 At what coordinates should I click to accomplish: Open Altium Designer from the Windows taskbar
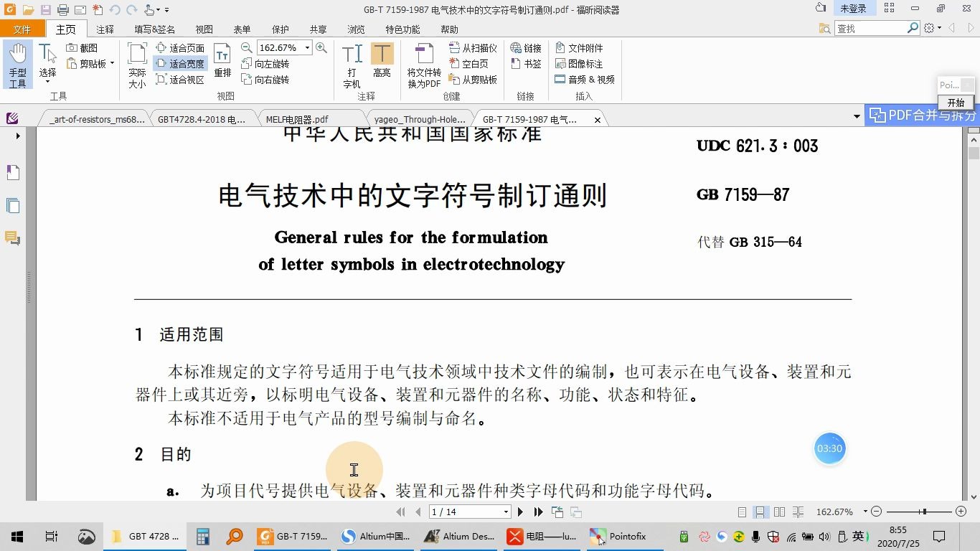(460, 536)
